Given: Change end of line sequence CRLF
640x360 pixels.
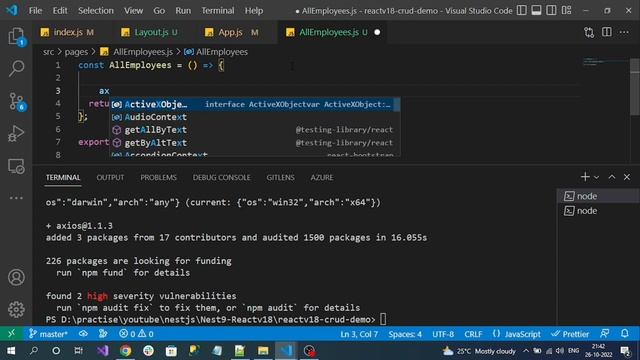Looking at the screenshot, I should click(473, 334).
